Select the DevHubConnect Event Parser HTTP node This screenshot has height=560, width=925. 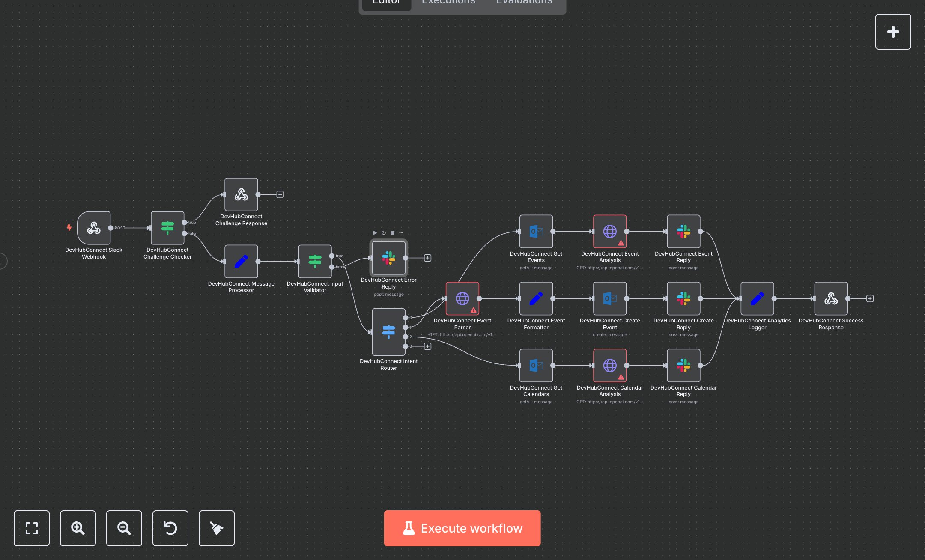coord(462,298)
